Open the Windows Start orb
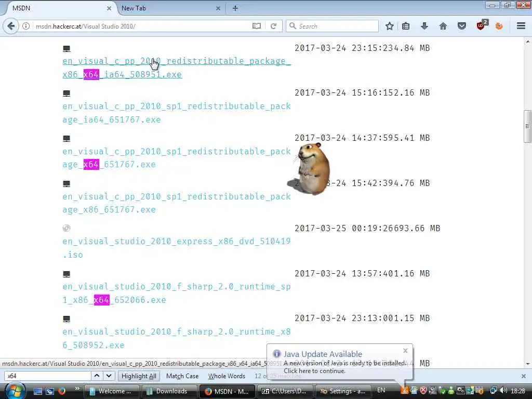532x399 pixels. click(x=15, y=391)
